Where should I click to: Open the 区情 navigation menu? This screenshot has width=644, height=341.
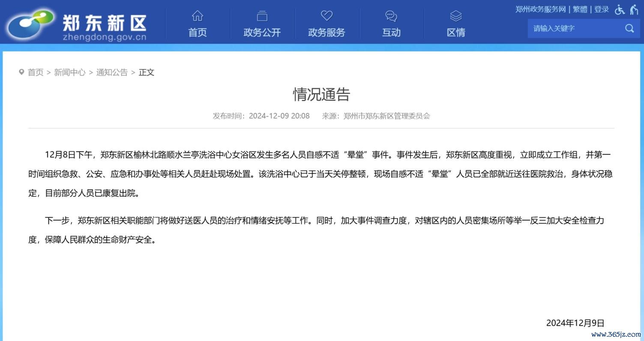[x=456, y=33]
